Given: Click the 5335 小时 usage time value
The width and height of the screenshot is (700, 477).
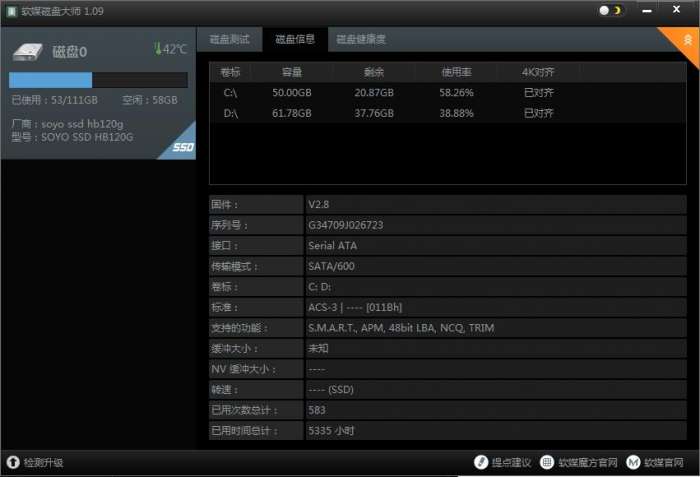Looking at the screenshot, I should (331, 431).
